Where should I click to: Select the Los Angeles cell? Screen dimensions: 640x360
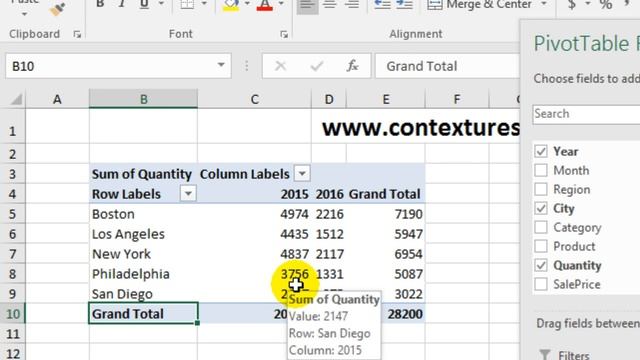click(143, 234)
